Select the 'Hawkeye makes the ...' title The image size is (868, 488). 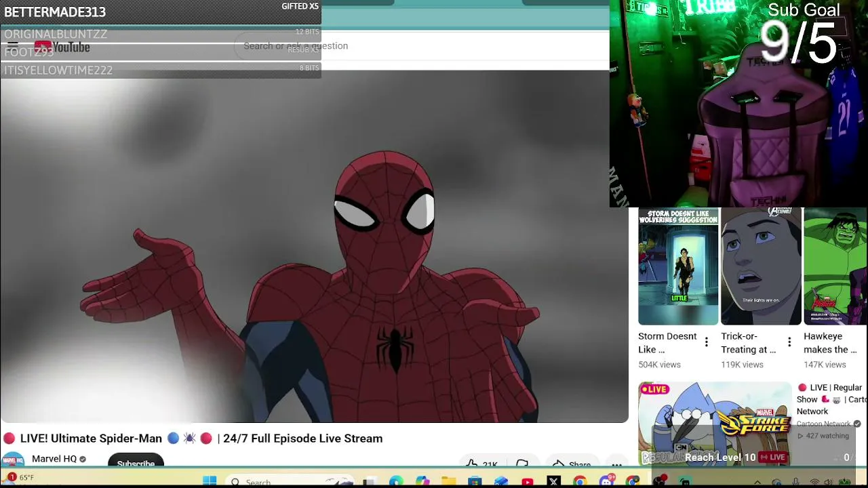point(830,343)
